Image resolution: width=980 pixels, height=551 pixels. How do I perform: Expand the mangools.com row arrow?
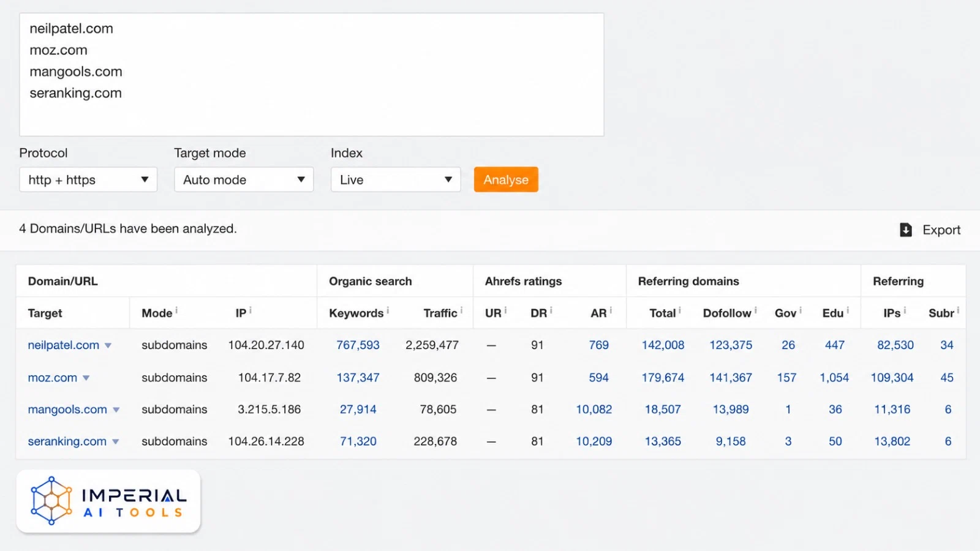116,410
